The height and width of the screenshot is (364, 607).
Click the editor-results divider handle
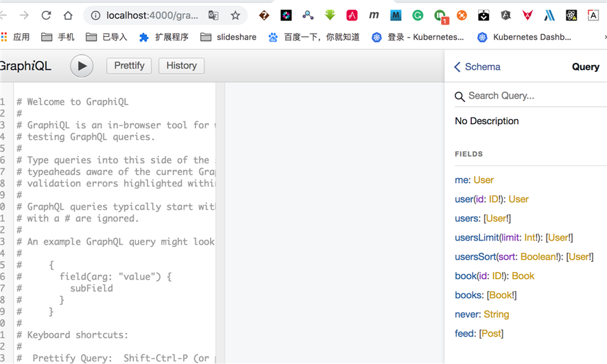click(x=220, y=222)
